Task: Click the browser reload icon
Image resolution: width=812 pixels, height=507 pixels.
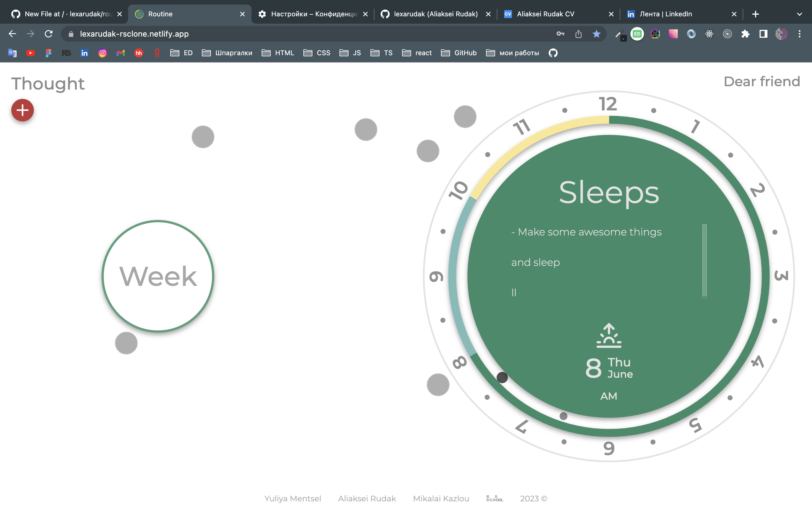Action: (49, 34)
